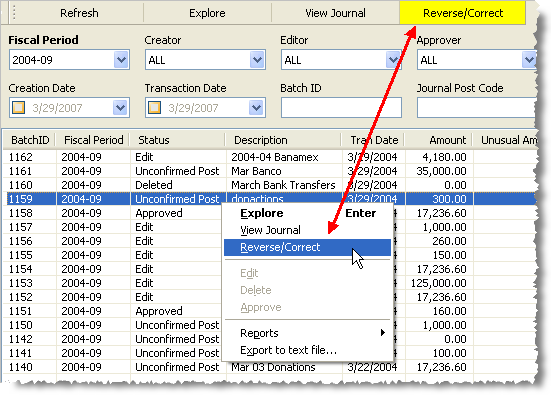Select batch row 1161

(270, 171)
